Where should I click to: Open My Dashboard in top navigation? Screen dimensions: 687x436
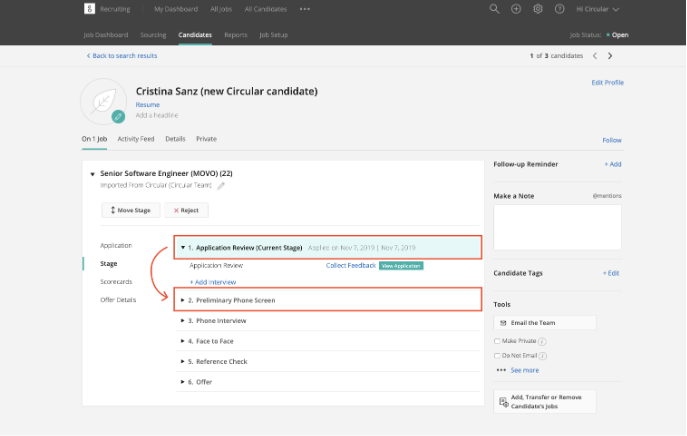click(176, 9)
